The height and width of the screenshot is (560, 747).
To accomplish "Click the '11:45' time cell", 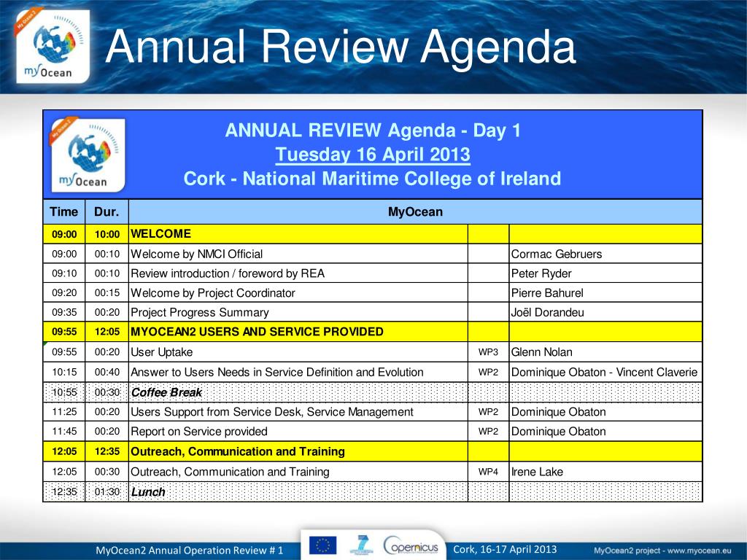I will 64,432.
